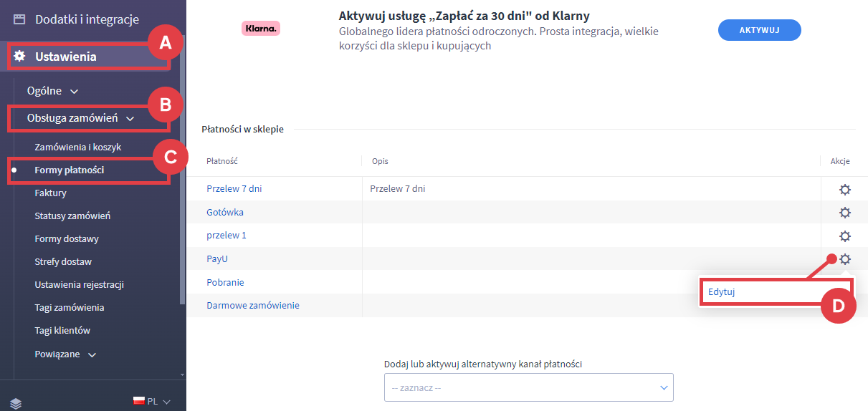The height and width of the screenshot is (411, 868).
Task: Click the Ustawienia gear icon in sidebar
Action: click(x=19, y=56)
